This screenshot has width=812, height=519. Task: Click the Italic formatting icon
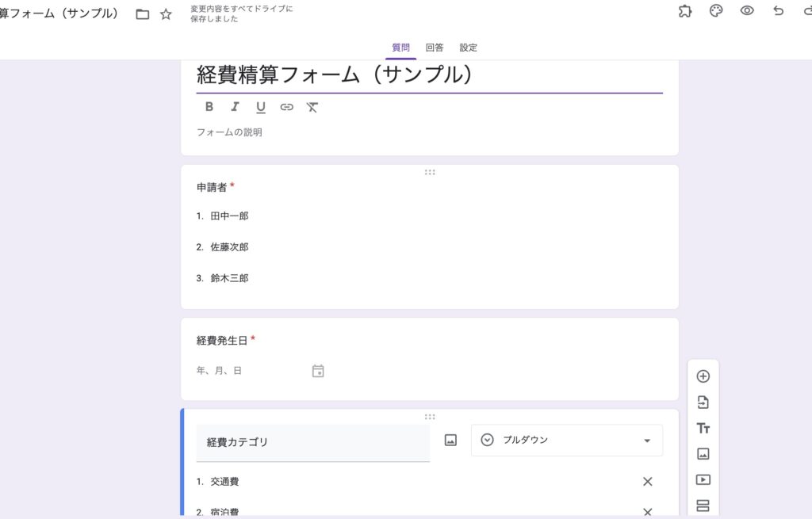coord(235,107)
